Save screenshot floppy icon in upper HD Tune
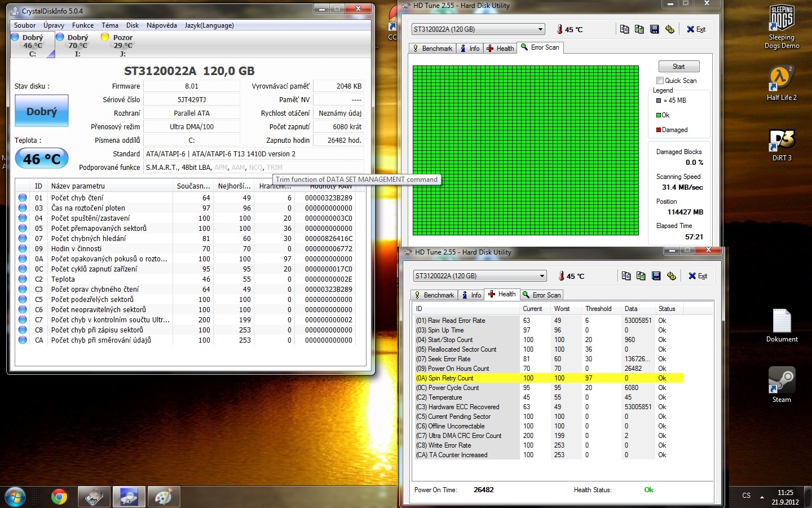Screen dimensions: 812x508 click(654, 29)
